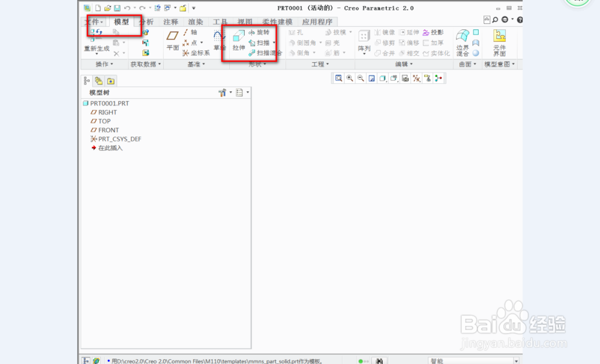Expand the Engineering (工程) group dropdown
600x364 pixels.
pos(320,64)
